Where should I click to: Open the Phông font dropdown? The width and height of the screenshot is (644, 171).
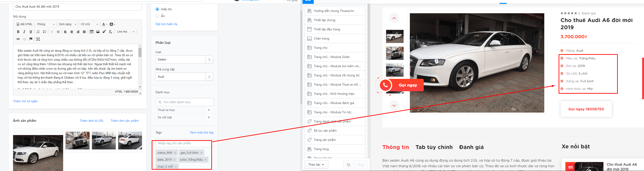coord(46,24)
